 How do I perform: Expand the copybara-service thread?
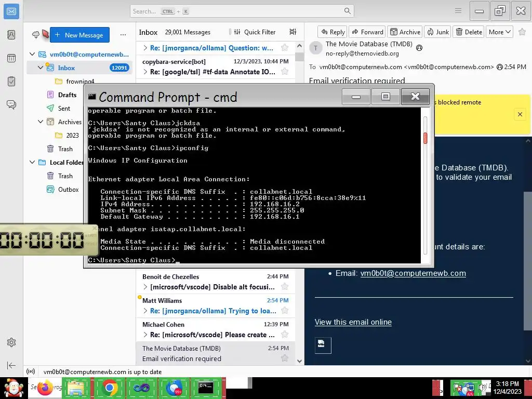[x=145, y=72]
